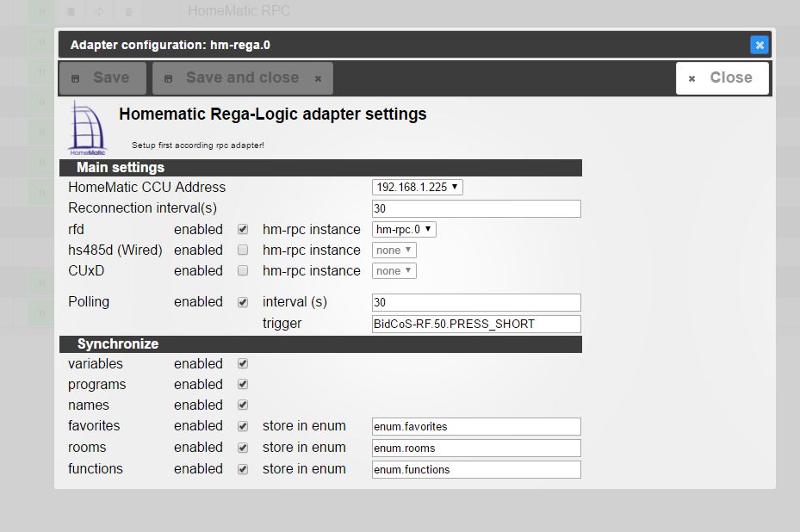The width and height of the screenshot is (800, 532).
Task: Click the 'CUxD' label
Action: [86, 270]
